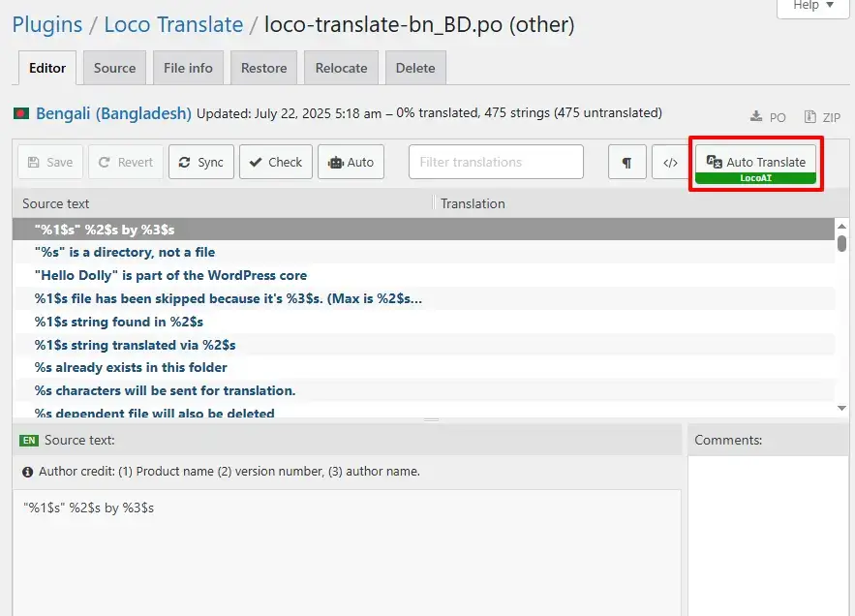Go to Plugins breadcrumb link
855x616 pixels.
(x=47, y=24)
